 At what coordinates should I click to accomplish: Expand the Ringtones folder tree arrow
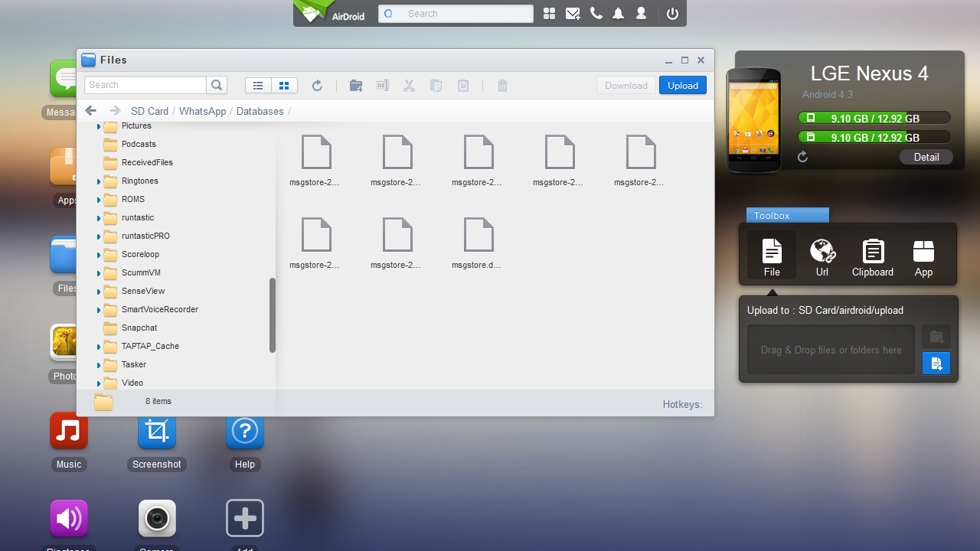click(99, 182)
